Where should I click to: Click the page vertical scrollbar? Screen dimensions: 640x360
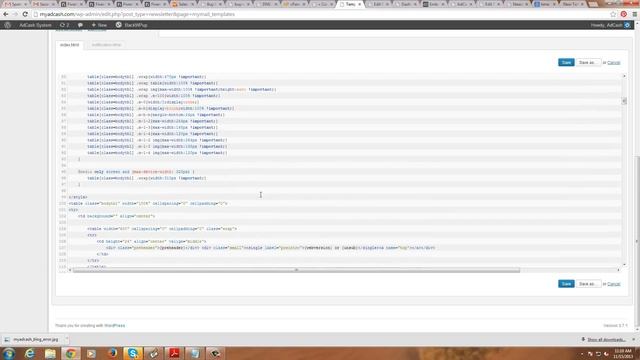point(637,242)
